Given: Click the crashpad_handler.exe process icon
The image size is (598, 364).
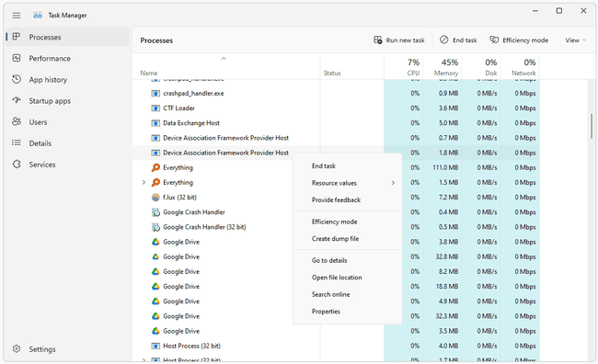Looking at the screenshot, I should click(x=155, y=94).
